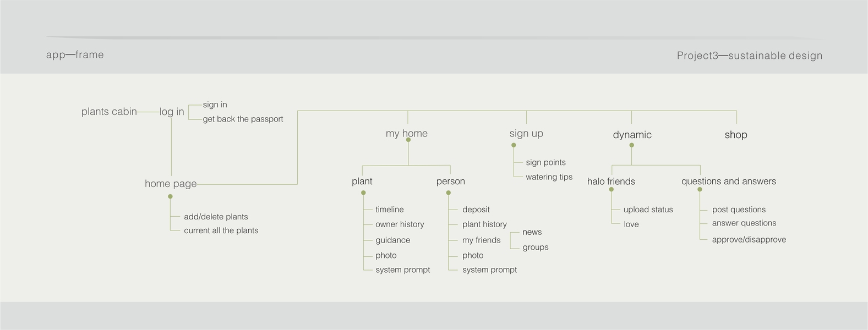Image resolution: width=868 pixels, height=330 pixels.
Task: Click the dot under person node
Action: coord(449,193)
